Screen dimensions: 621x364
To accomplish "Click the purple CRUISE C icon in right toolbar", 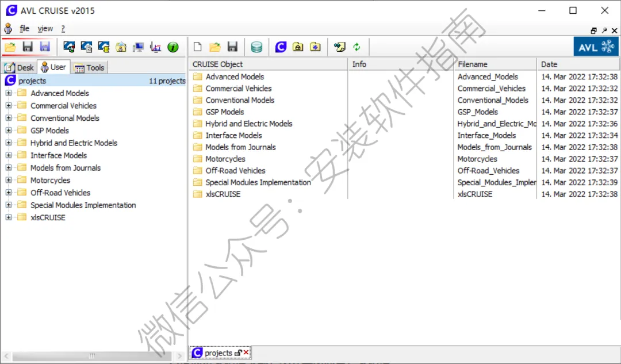I will (x=281, y=47).
